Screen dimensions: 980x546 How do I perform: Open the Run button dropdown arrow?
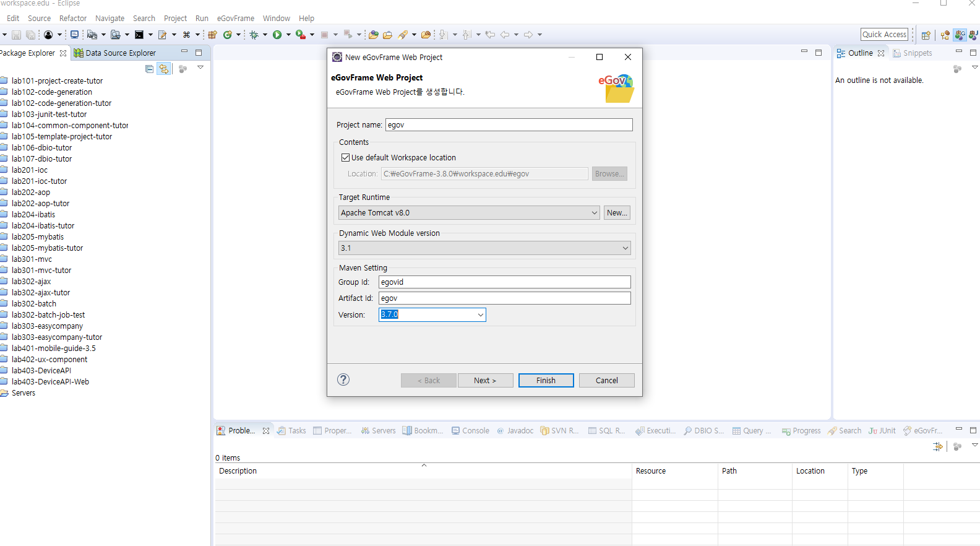(288, 35)
